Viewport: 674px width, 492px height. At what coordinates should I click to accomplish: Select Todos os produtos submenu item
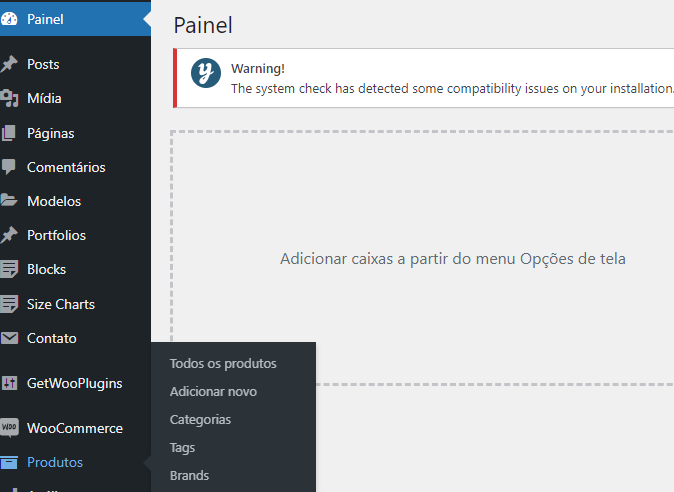pos(223,364)
